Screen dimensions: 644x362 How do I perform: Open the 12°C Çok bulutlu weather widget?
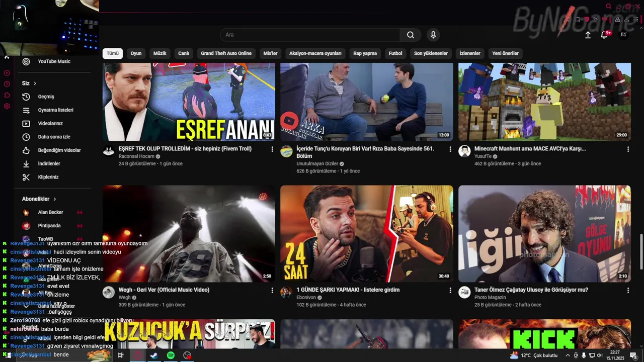point(534,355)
